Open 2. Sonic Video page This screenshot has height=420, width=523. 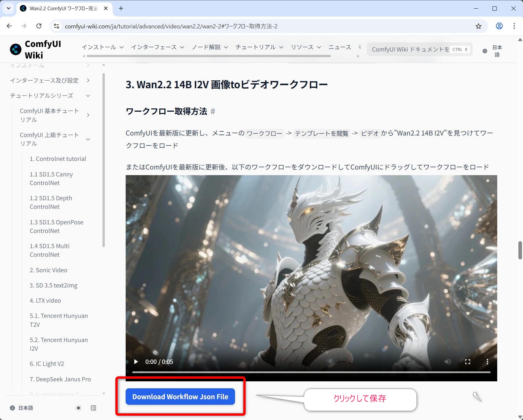[49, 270]
